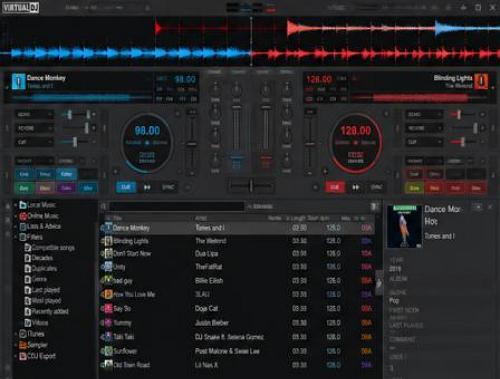500x379 pixels.
Task: Activate the REVERB effect on left deck
Action: (x=94, y=128)
